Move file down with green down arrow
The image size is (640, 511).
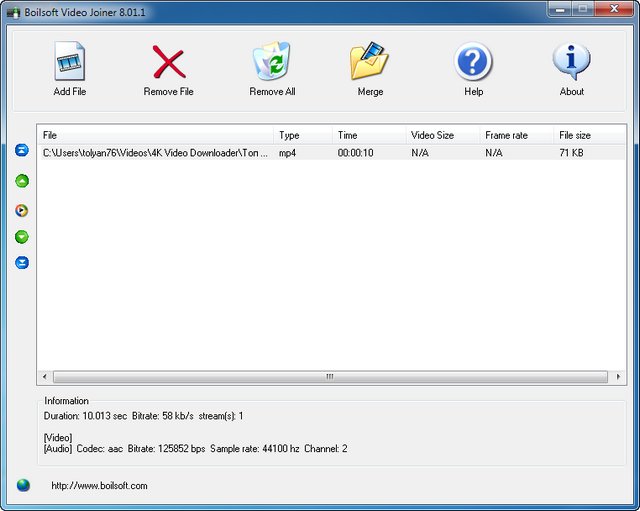pyautogui.click(x=22, y=237)
